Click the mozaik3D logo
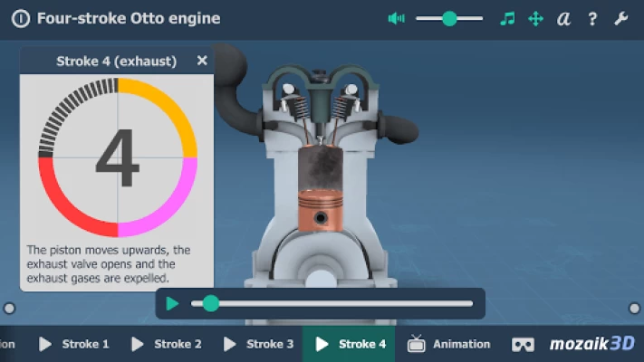644x362 pixels. click(x=591, y=344)
